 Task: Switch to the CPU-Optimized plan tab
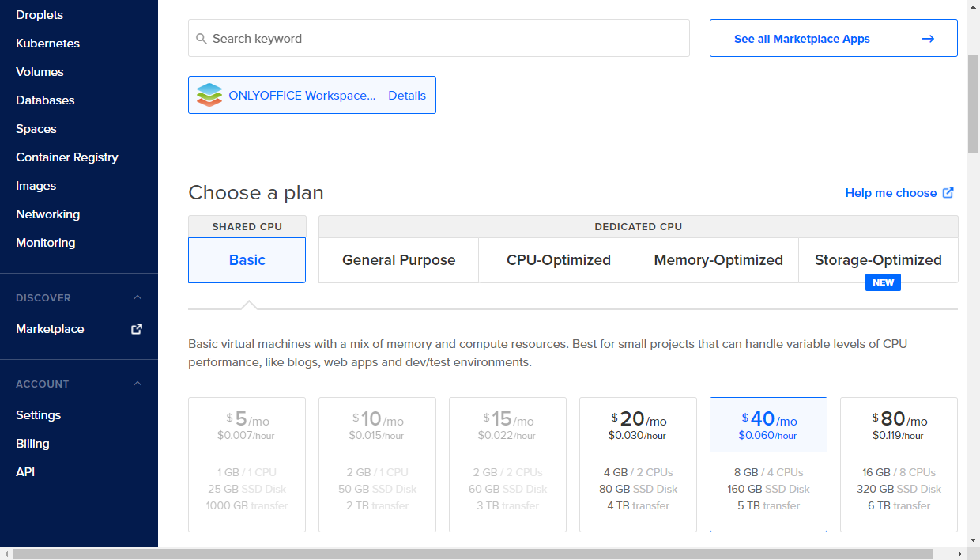(x=558, y=259)
